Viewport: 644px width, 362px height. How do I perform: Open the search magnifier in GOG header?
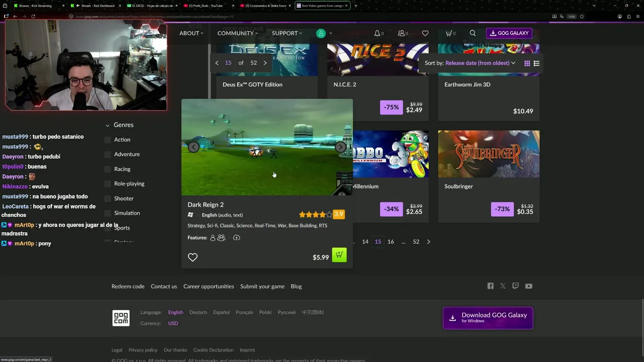(472, 33)
